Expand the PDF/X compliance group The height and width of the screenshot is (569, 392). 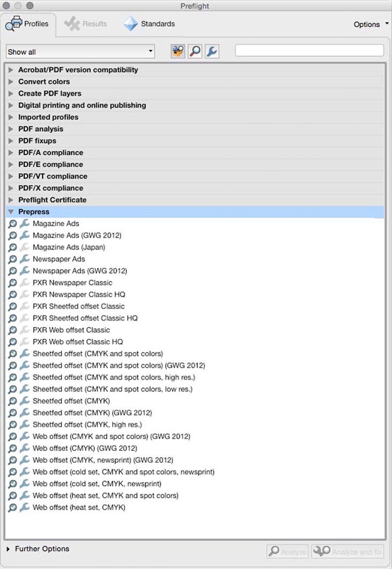(11, 188)
